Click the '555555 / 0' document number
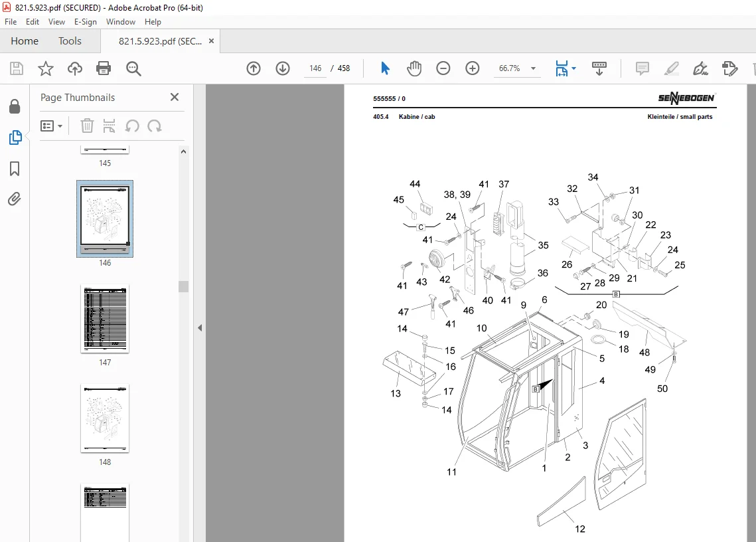Viewport: 756px width, 542px height. 389,98
